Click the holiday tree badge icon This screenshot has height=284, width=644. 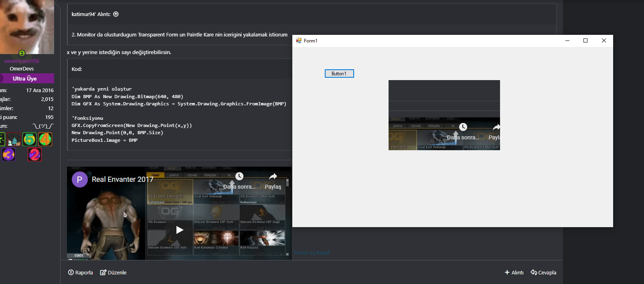tap(14, 139)
